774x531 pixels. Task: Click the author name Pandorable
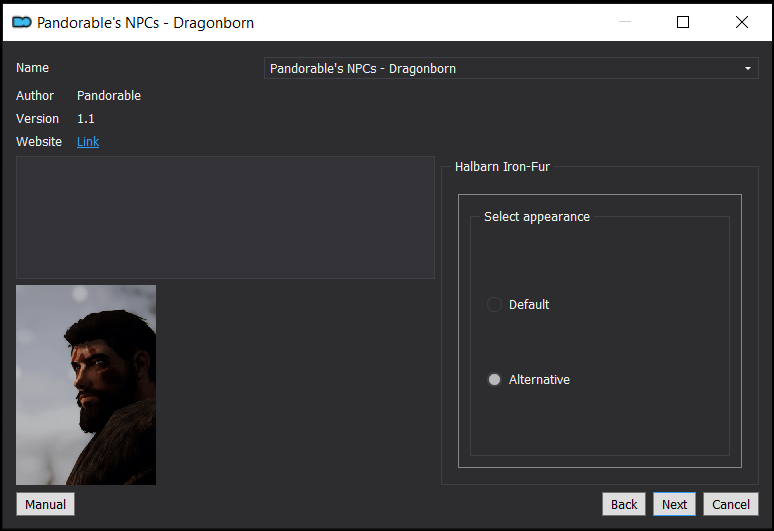109,95
